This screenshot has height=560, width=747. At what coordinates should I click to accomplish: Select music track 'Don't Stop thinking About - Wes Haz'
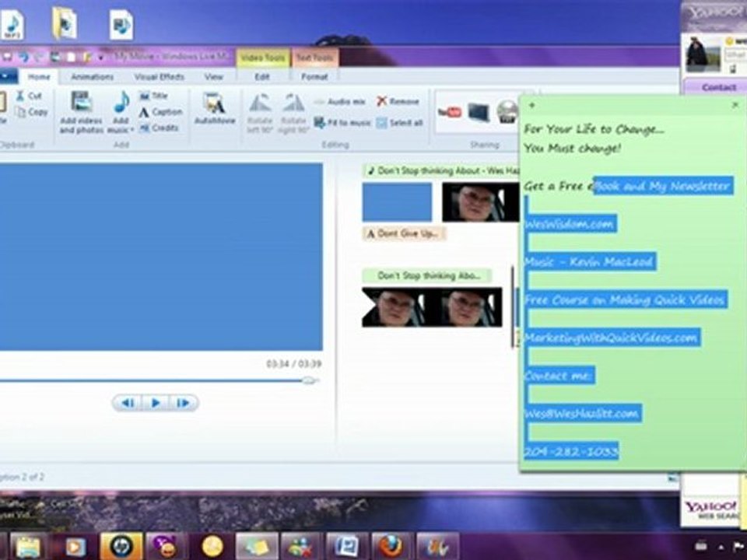(440, 170)
